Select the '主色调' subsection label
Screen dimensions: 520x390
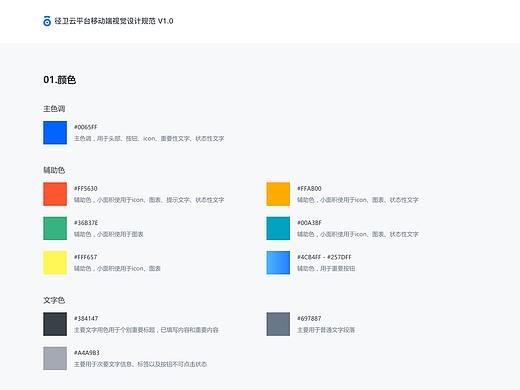54,109
